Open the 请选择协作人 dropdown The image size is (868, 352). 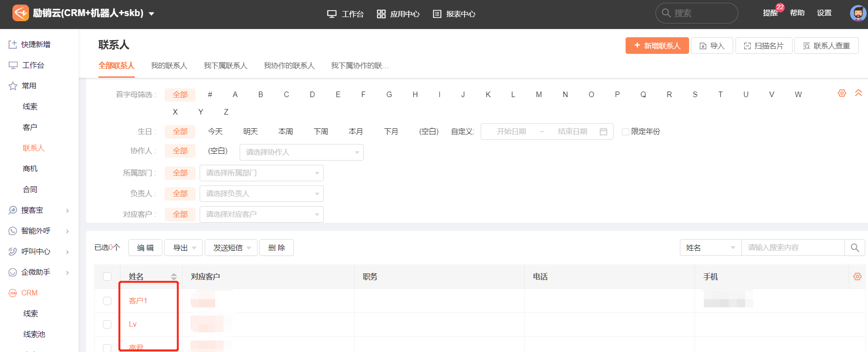[301, 152]
